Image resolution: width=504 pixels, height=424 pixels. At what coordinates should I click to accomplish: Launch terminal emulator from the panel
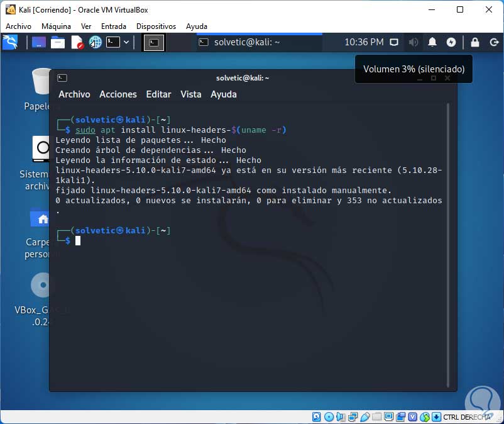[113, 42]
